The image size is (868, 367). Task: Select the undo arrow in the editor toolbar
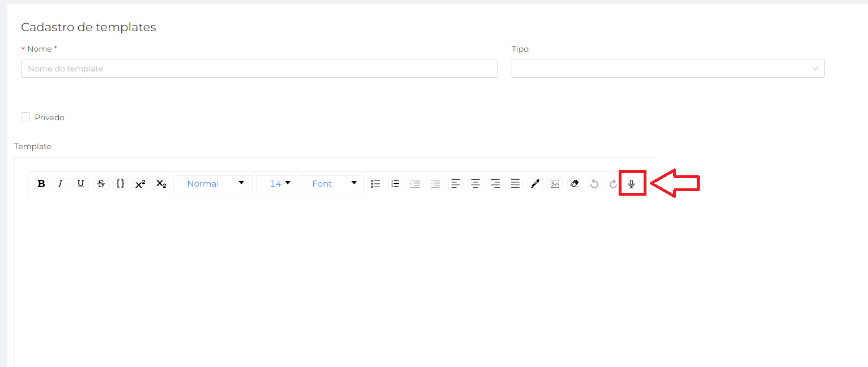(594, 183)
